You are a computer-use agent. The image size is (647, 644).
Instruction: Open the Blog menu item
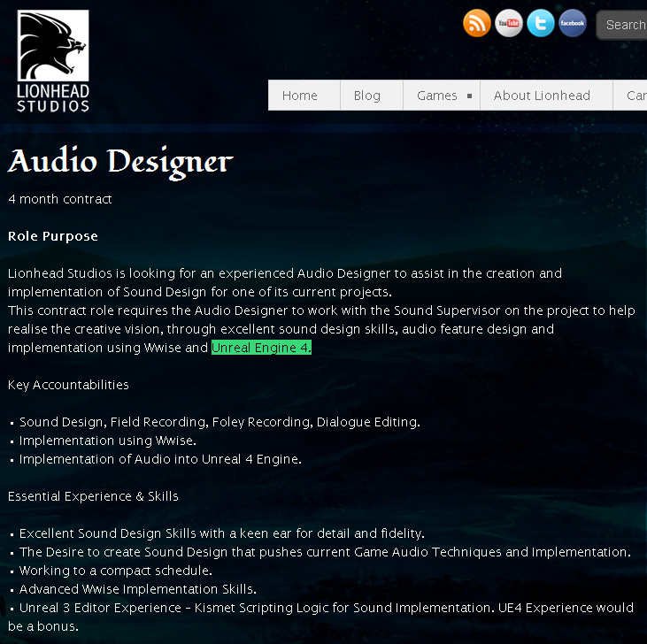(367, 96)
